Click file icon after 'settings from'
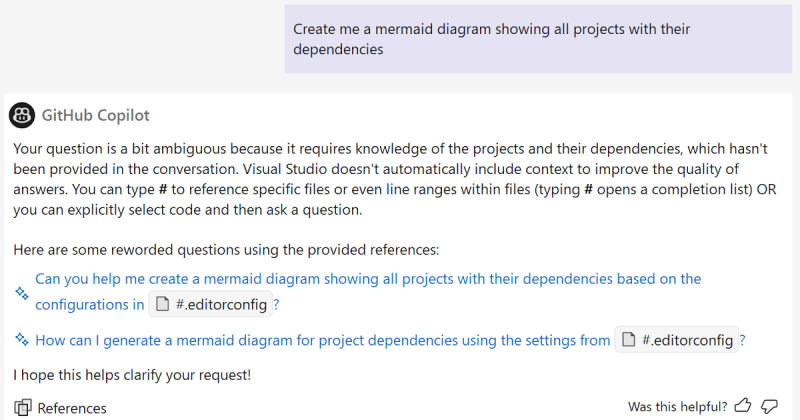The image size is (800, 420). tap(628, 340)
